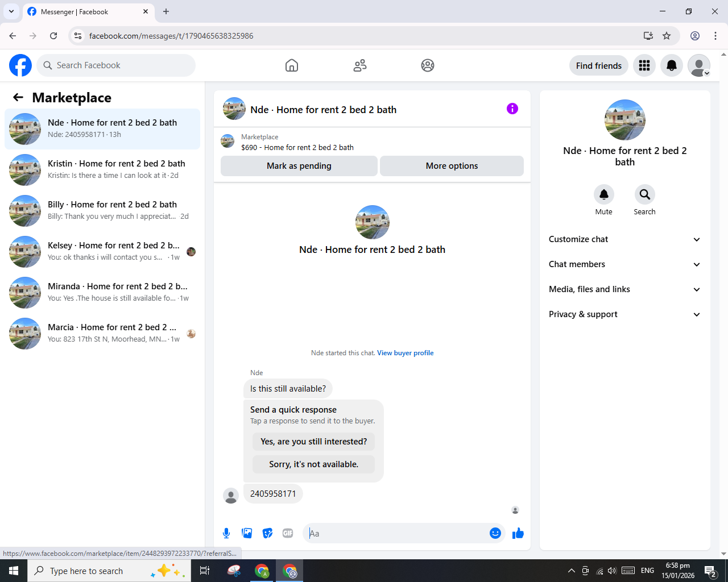
Task: Click the Find friends button
Action: point(599,65)
